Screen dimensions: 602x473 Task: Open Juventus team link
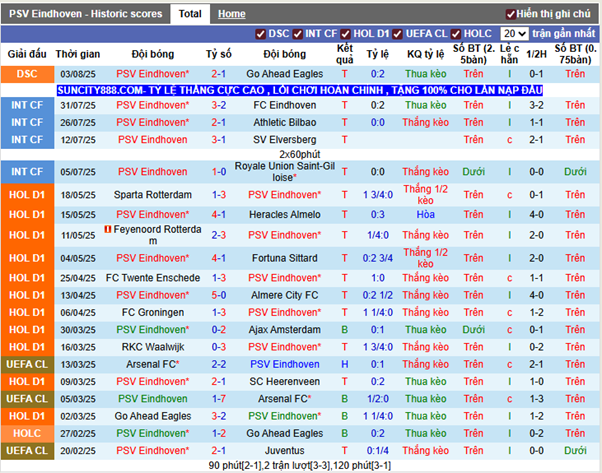(284, 451)
